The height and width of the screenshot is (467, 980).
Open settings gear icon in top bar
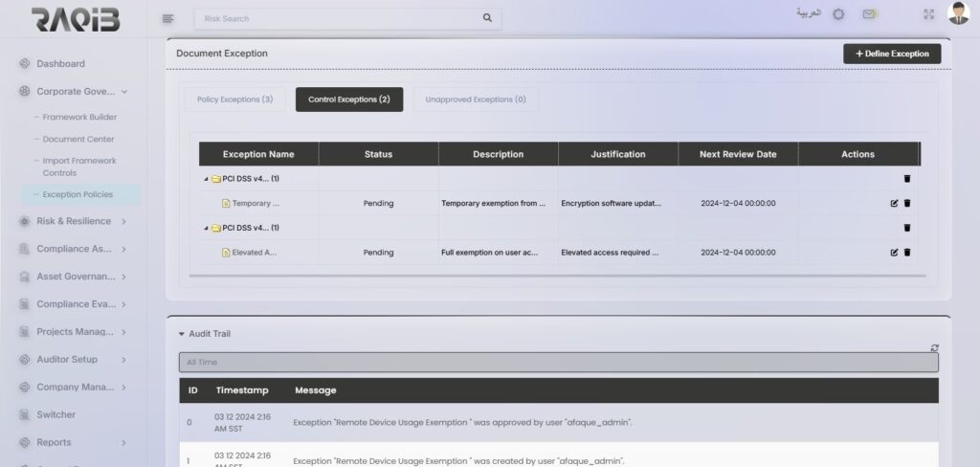838,14
